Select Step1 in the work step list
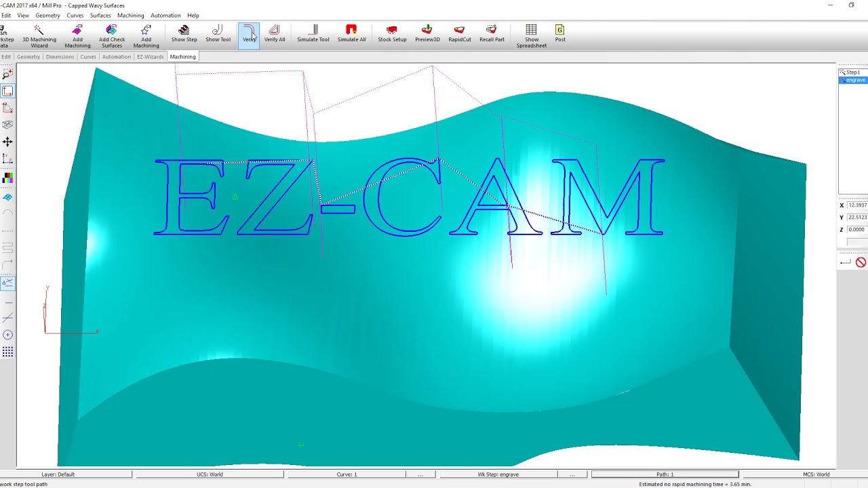868x488 pixels. tap(853, 73)
